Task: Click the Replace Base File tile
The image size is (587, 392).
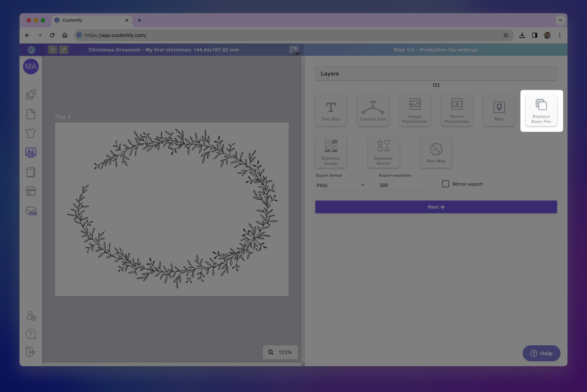Action: point(541,111)
